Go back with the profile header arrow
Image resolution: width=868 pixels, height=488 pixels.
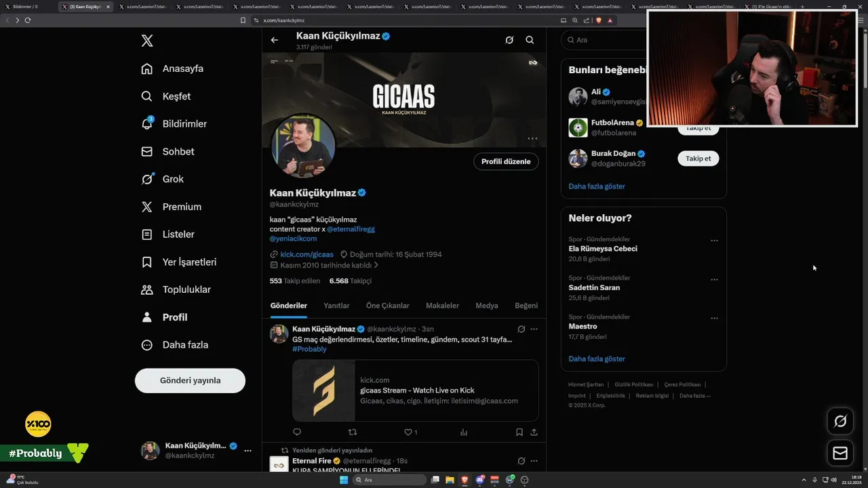click(275, 40)
